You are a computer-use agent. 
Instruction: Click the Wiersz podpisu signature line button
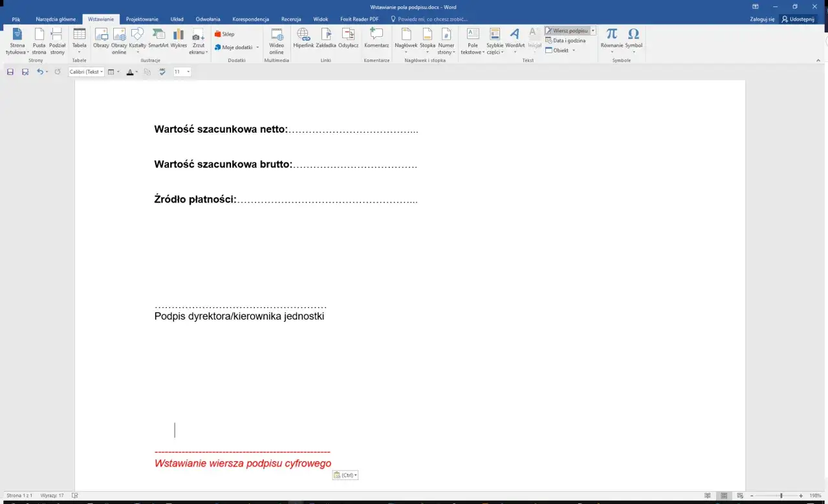point(567,30)
